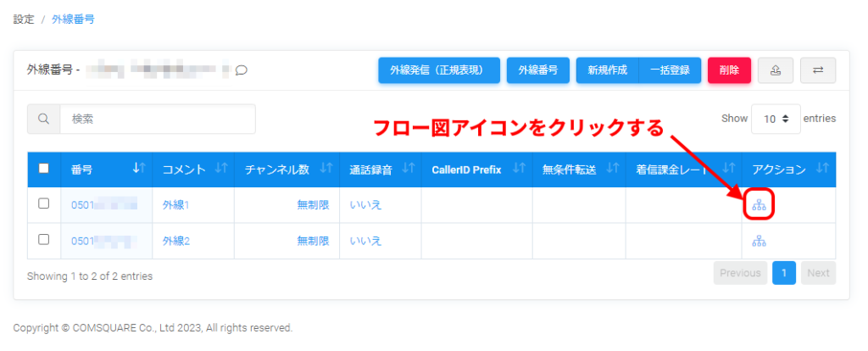Viewport: 868px width, 351px height.
Task: Toggle the select-all checkbox in header
Action: pos(44,170)
